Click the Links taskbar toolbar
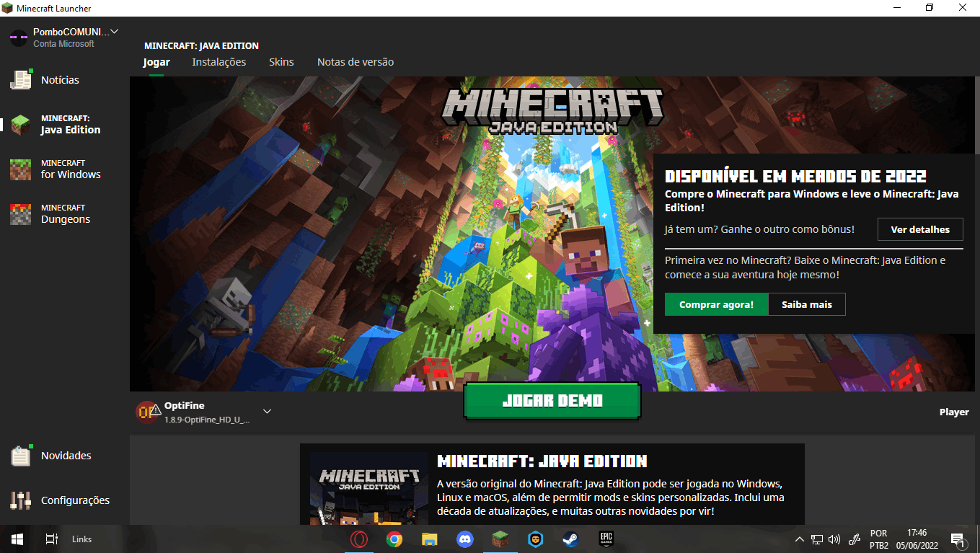The height and width of the screenshot is (553, 980). (x=81, y=539)
